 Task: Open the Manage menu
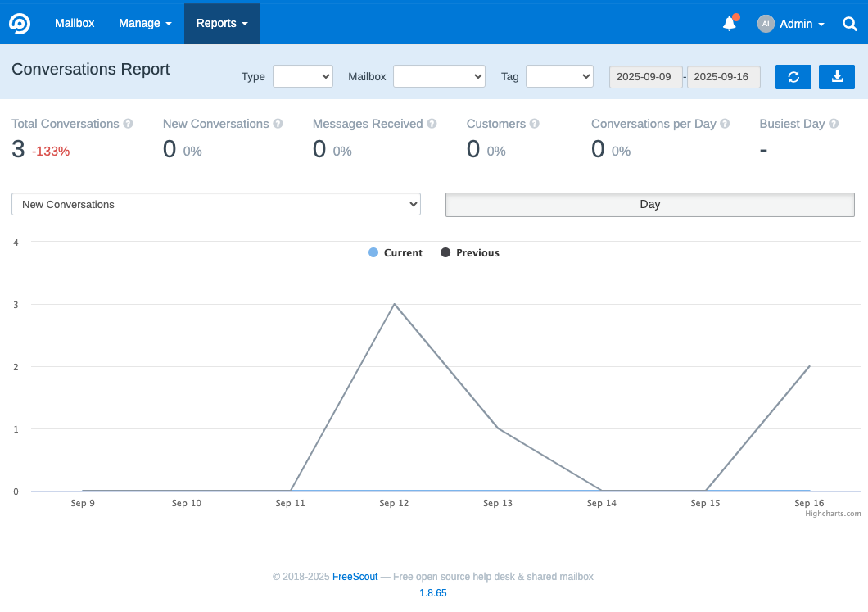(145, 24)
